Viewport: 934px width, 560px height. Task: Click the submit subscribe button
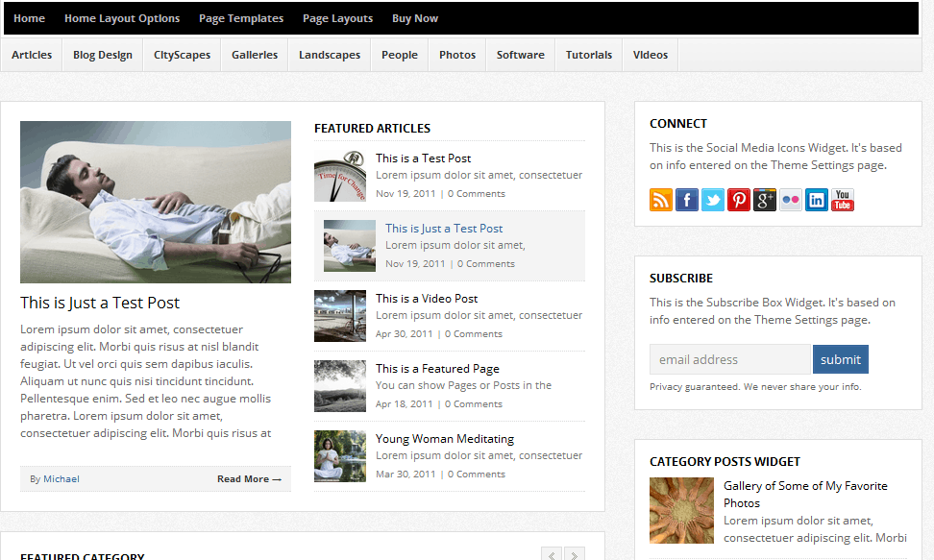841,359
